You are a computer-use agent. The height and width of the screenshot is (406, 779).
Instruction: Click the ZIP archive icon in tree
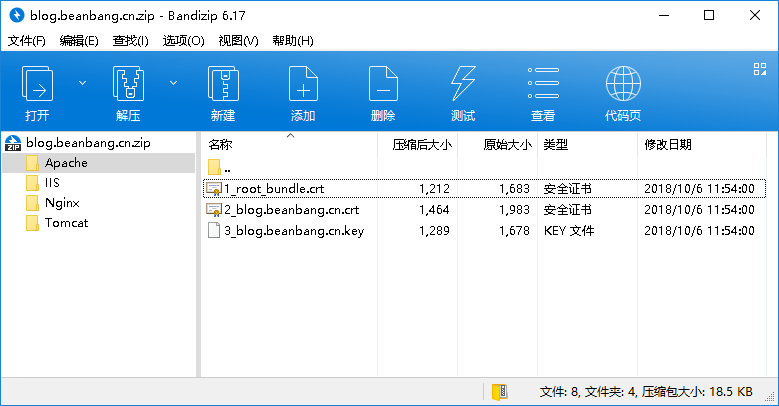pyautogui.click(x=13, y=143)
